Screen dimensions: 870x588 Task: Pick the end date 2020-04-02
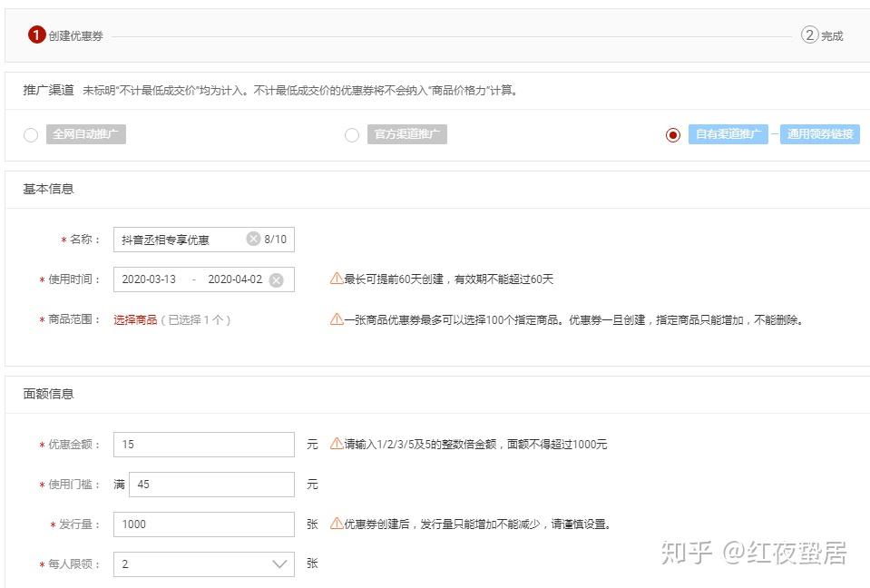tap(235, 279)
